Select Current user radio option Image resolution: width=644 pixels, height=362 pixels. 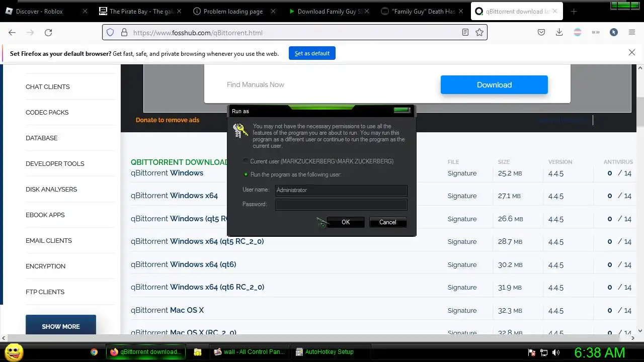click(246, 161)
